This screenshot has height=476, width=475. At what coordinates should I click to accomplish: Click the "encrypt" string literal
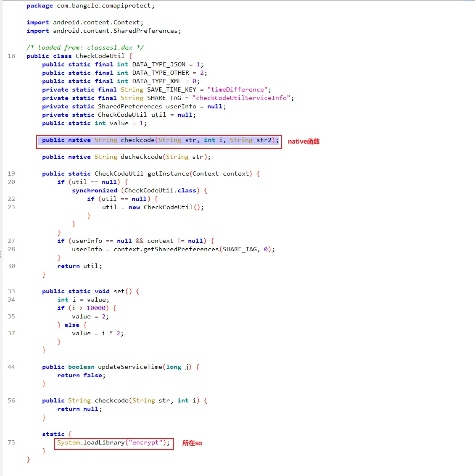tap(145, 443)
